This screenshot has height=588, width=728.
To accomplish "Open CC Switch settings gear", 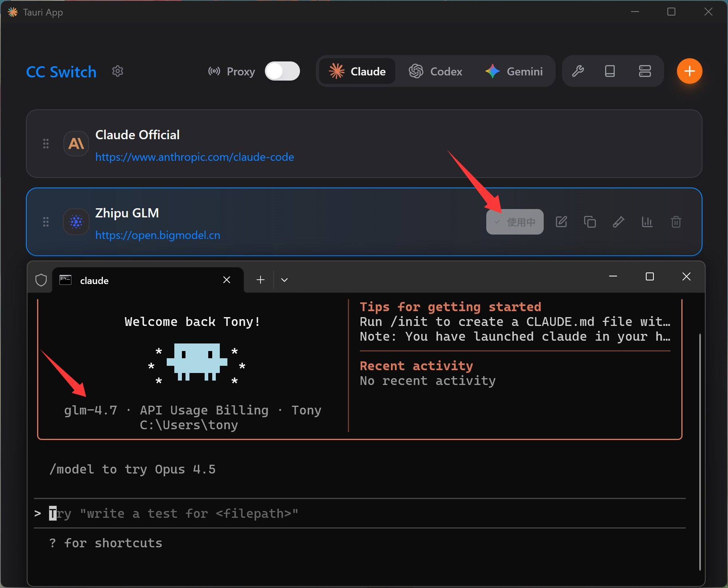I will tap(117, 71).
